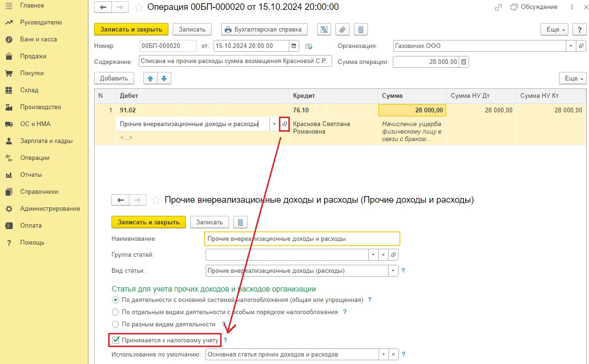Open the Операции section
This screenshot has height=364, width=589.
point(35,158)
